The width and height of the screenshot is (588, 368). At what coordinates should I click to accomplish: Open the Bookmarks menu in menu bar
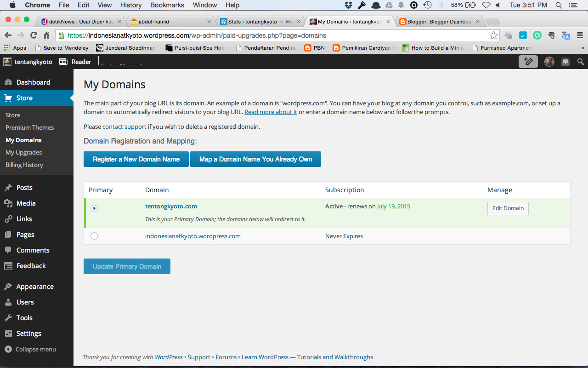[167, 5]
